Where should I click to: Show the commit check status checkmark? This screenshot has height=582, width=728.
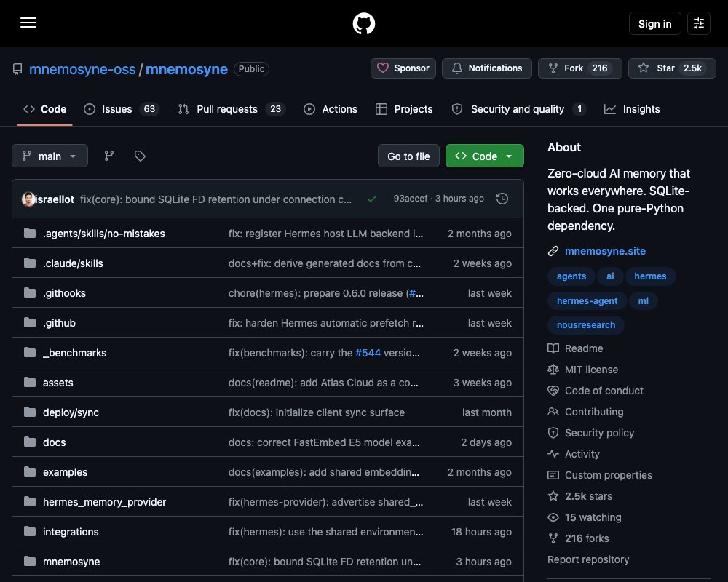pos(372,199)
